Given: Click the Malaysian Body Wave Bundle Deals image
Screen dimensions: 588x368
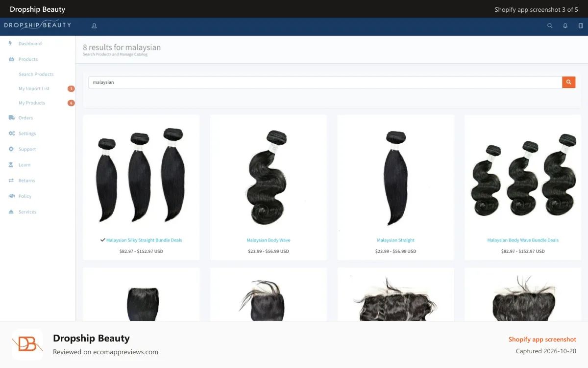Looking at the screenshot, I should pos(523,175).
